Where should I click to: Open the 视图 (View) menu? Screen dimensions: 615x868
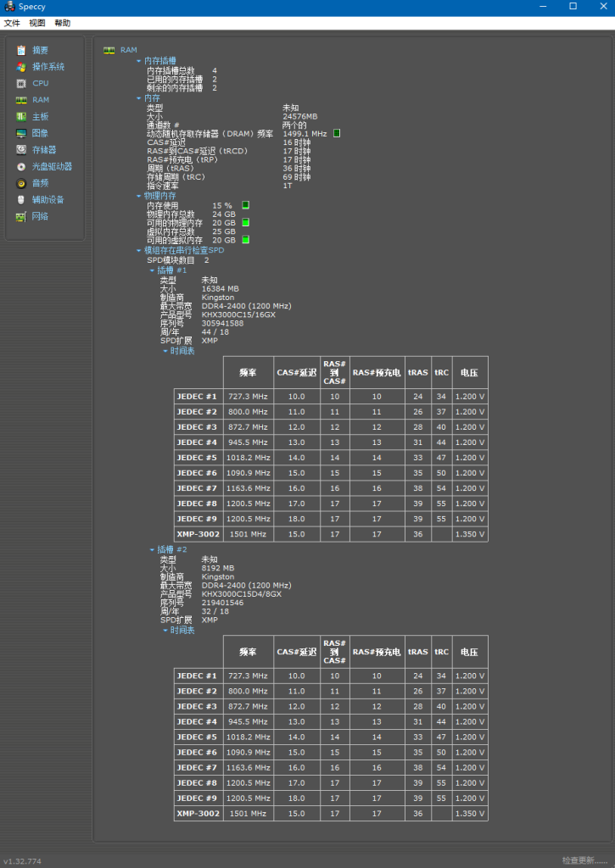(37, 23)
